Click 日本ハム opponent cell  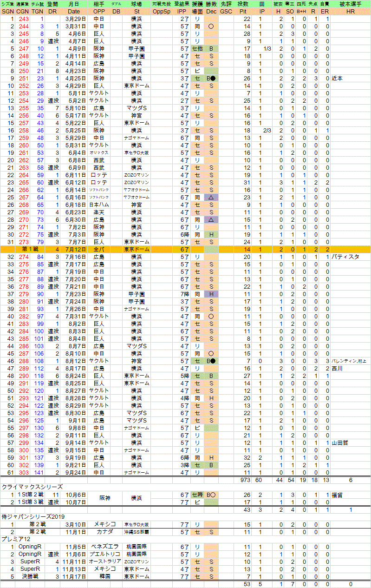coord(98,204)
